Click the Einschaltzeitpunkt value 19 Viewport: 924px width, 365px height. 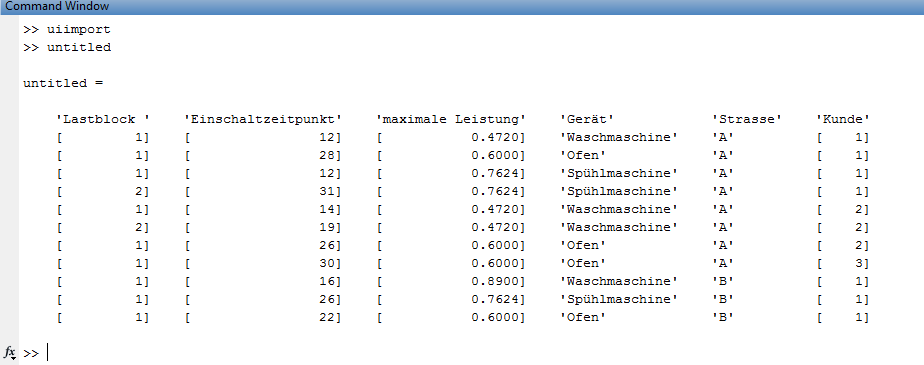click(x=329, y=227)
